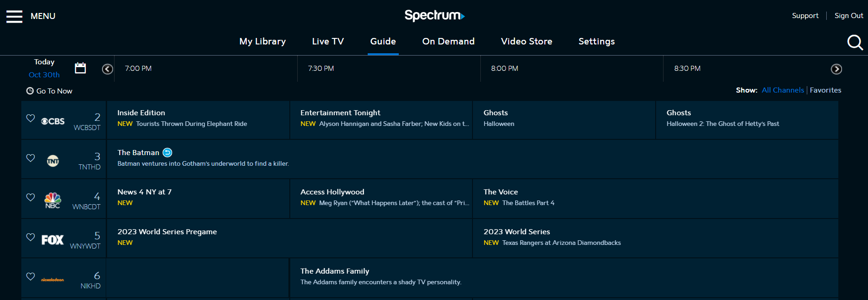Viewport: 868px width, 300px height.
Task: Select the NBC channel logo
Action: [x=52, y=200]
